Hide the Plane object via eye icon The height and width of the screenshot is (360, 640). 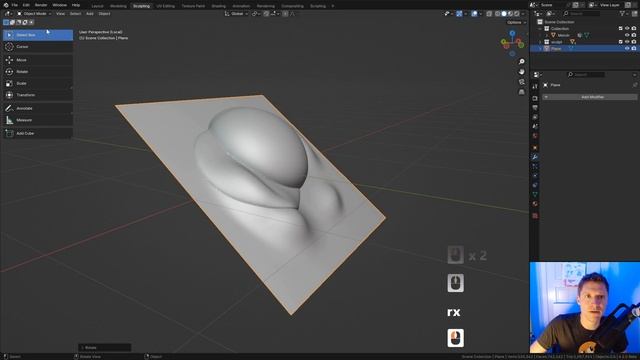(627, 49)
